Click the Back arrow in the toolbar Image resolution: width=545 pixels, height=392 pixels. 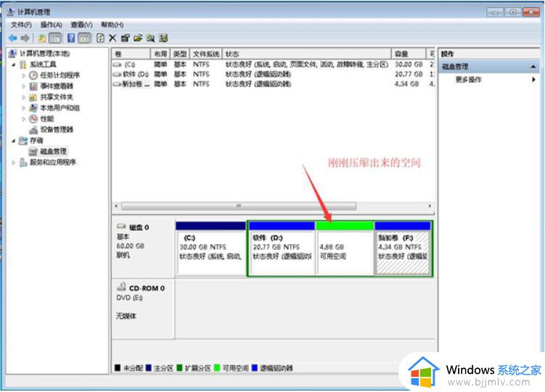(x=13, y=38)
